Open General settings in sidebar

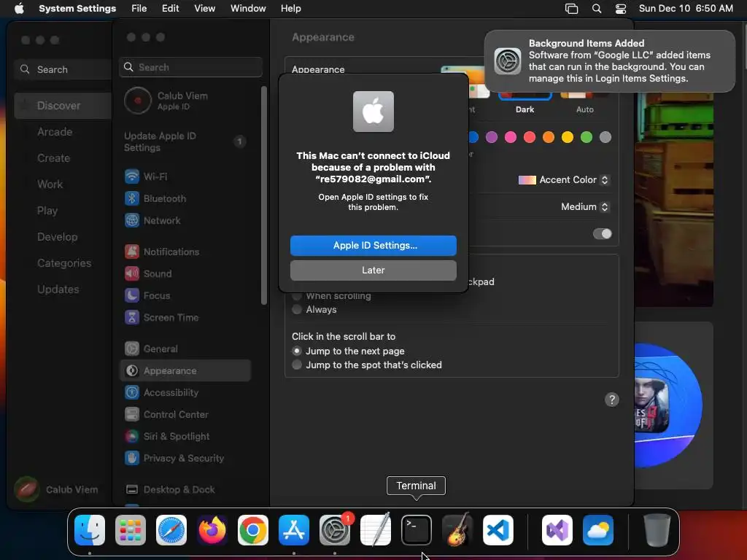pyautogui.click(x=186, y=349)
